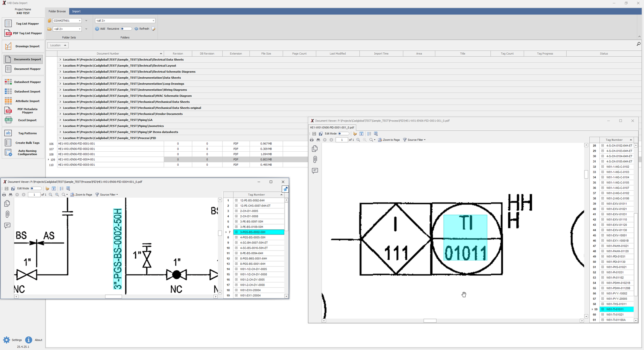
Task: Open Attribute Import module
Action: (23, 101)
